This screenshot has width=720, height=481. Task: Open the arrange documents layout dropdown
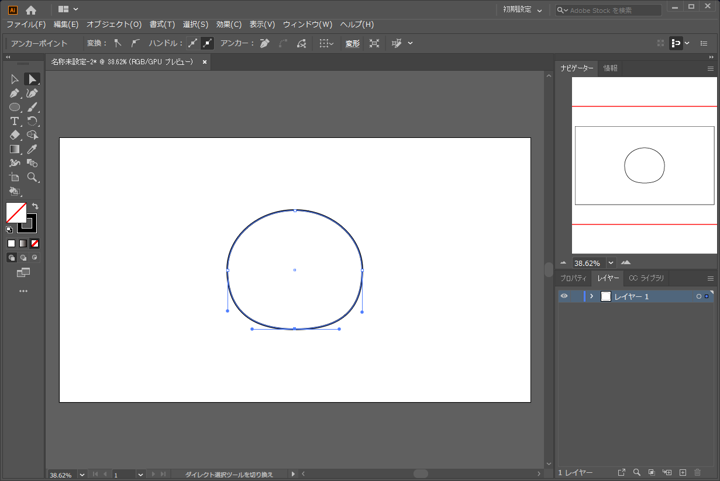[x=68, y=9]
